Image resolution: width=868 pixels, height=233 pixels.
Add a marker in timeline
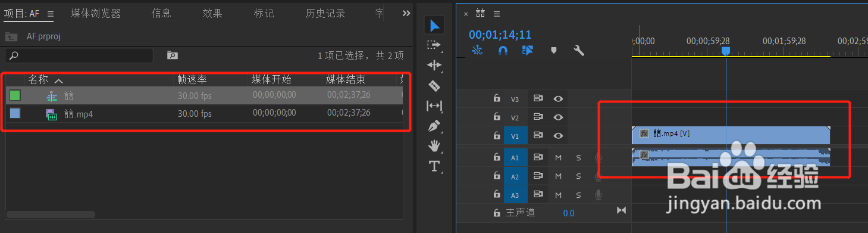tap(553, 51)
